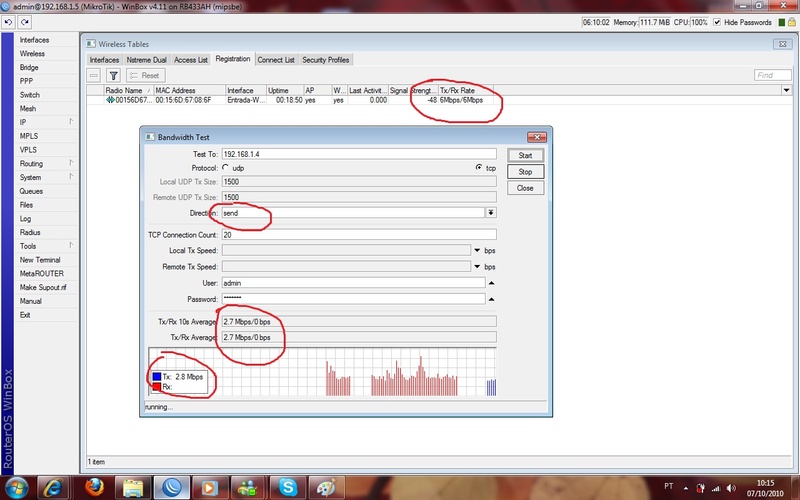The width and height of the screenshot is (800, 500).
Task: Open the Direction dropdown
Action: point(491,213)
